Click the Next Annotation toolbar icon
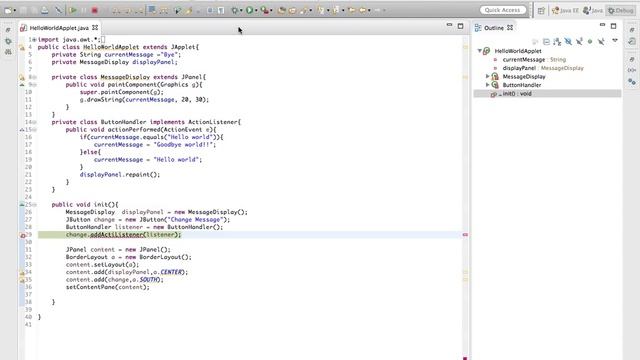 tap(321, 10)
